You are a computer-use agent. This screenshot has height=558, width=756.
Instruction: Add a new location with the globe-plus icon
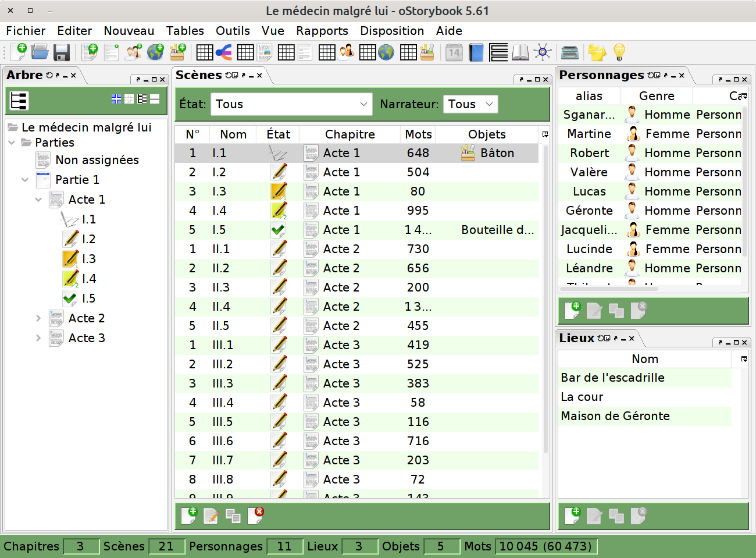click(x=155, y=52)
